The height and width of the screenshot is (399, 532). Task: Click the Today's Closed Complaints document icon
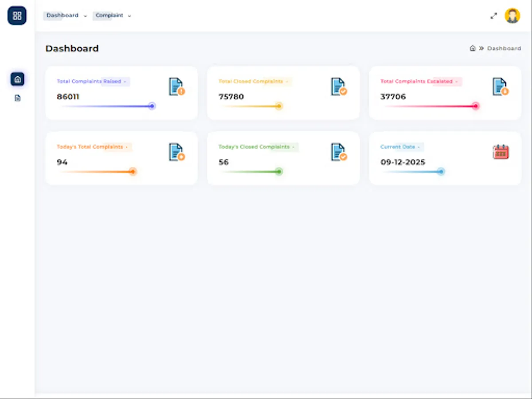point(338,152)
